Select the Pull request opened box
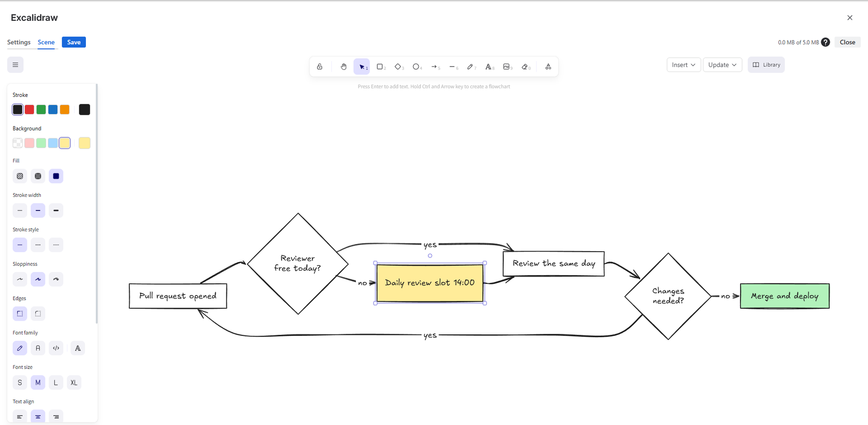This screenshot has height=425, width=868. point(178,296)
